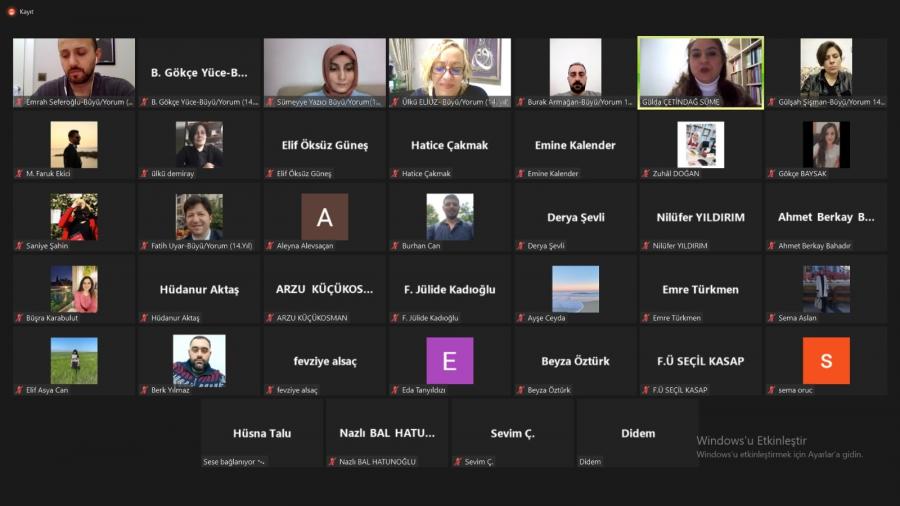Screen dimensions: 900x506
Task: Click Aleyna Alevsaçan's brown 'A' avatar
Action: 324,216
